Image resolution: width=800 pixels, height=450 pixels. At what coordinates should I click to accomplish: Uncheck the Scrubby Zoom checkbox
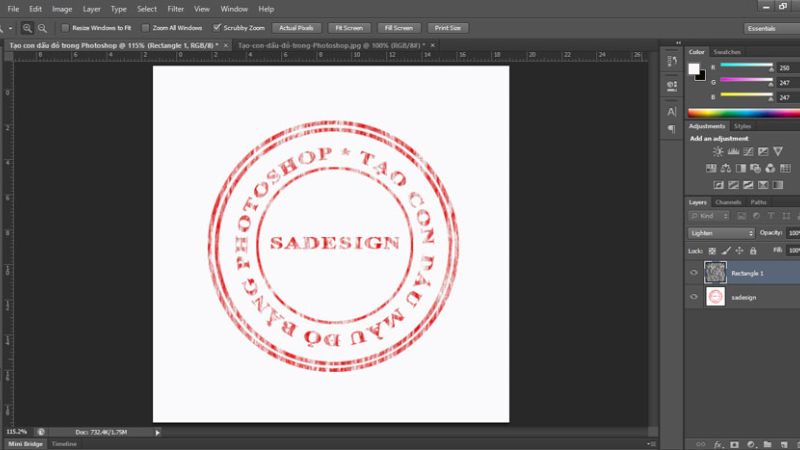217,28
